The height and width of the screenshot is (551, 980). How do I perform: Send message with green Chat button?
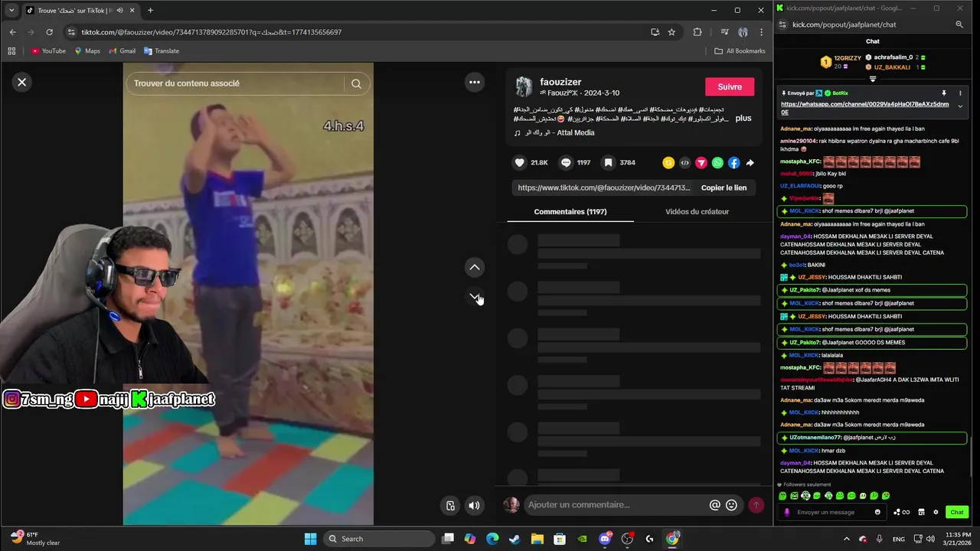pos(957,512)
